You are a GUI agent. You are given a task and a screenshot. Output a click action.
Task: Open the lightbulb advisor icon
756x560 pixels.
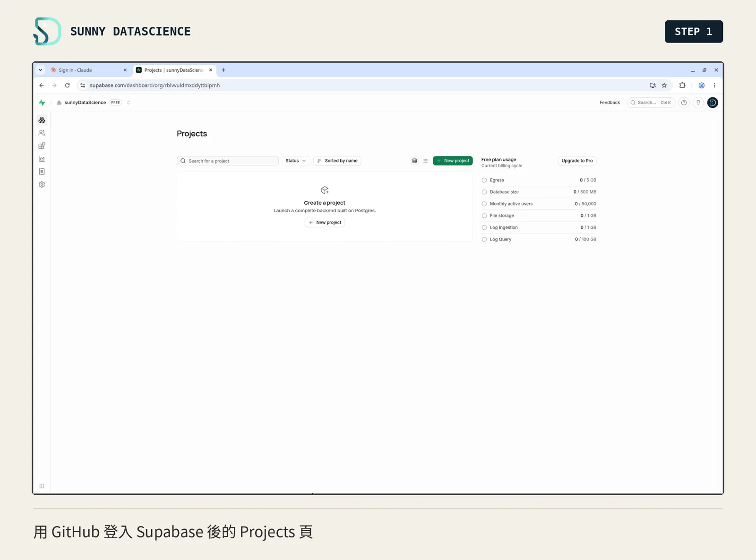pos(698,103)
